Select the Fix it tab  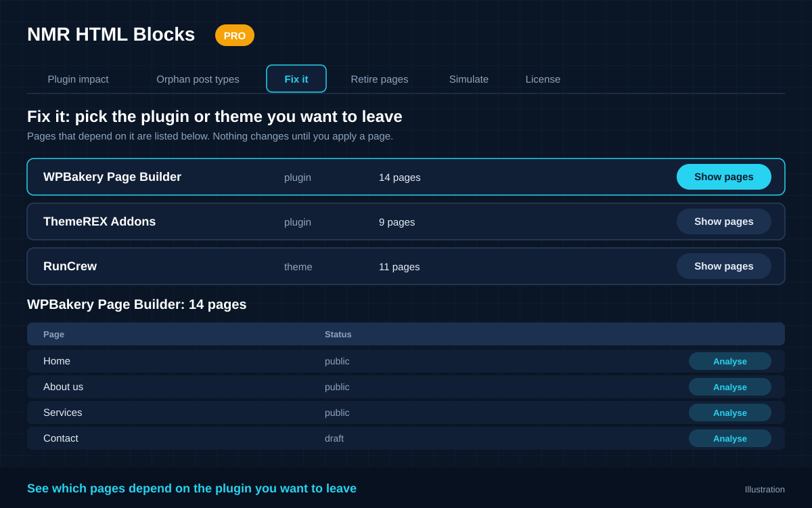tap(296, 79)
